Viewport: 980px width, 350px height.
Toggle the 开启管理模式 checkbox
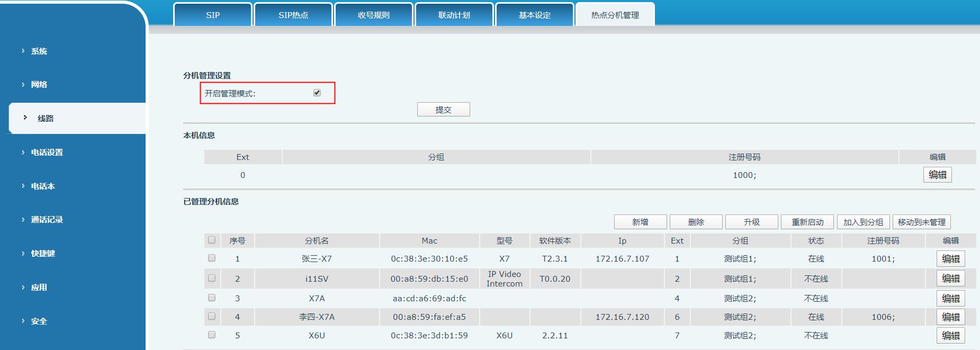click(x=317, y=93)
